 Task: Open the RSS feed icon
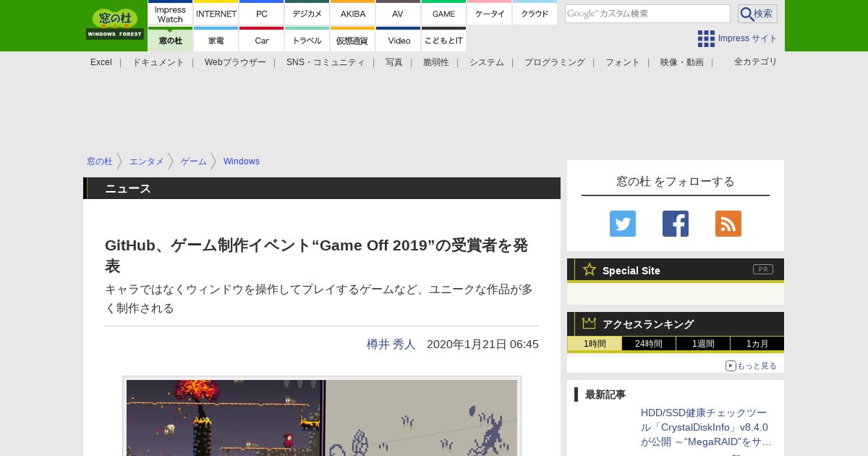point(728,224)
